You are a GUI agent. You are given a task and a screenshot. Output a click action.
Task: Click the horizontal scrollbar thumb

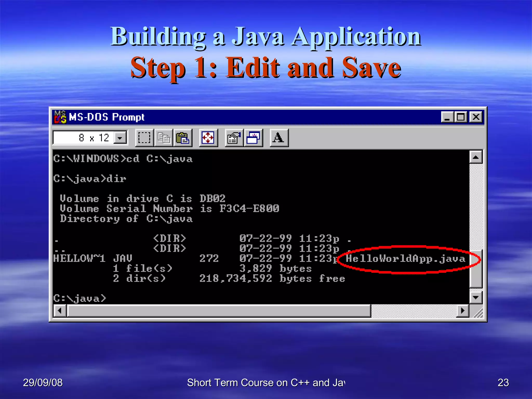[x=219, y=311]
